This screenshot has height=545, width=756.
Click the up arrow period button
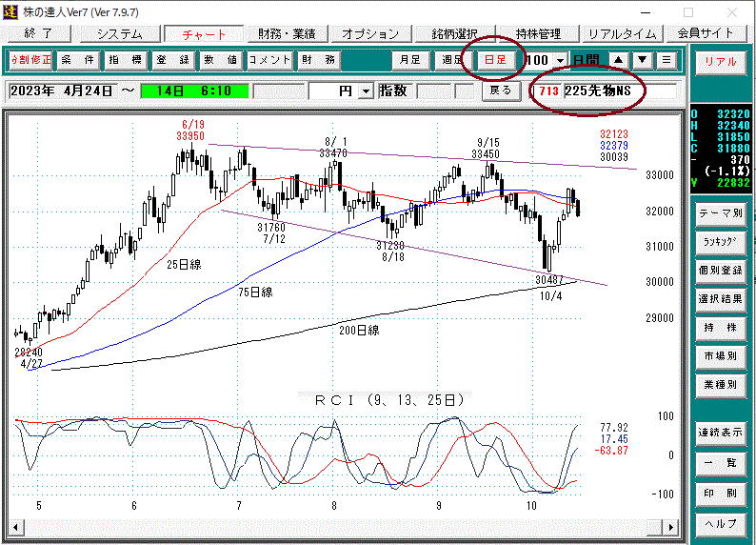coord(619,59)
